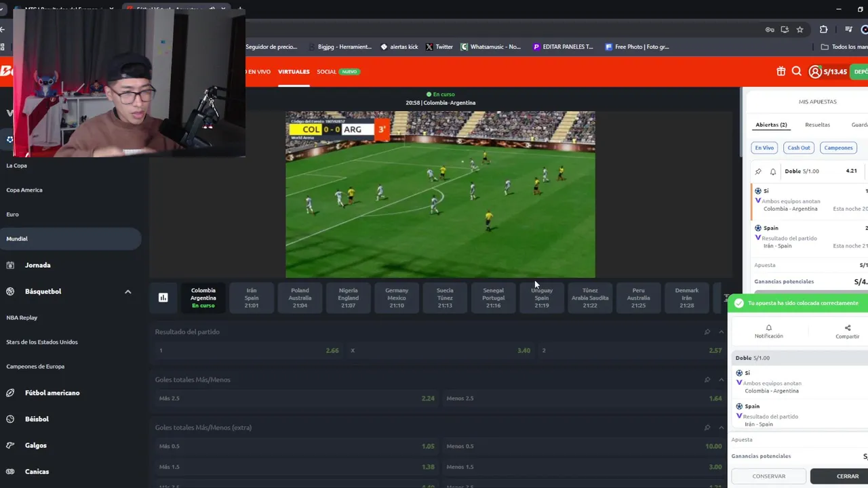Bookmark page with browser star icon
868x488 pixels.
click(800, 29)
